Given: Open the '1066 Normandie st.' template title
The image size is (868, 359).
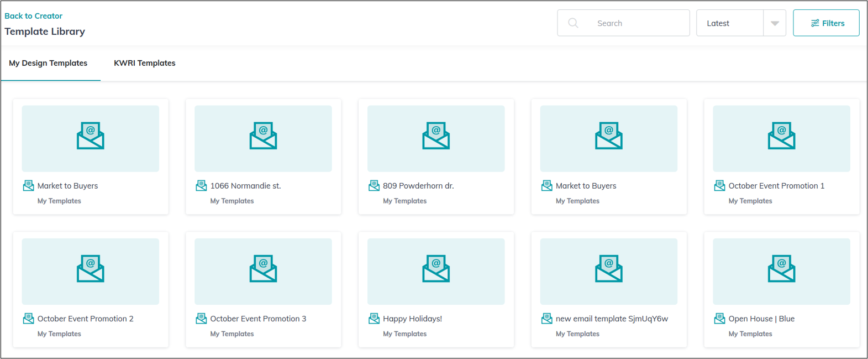Looking at the screenshot, I should 245,186.
